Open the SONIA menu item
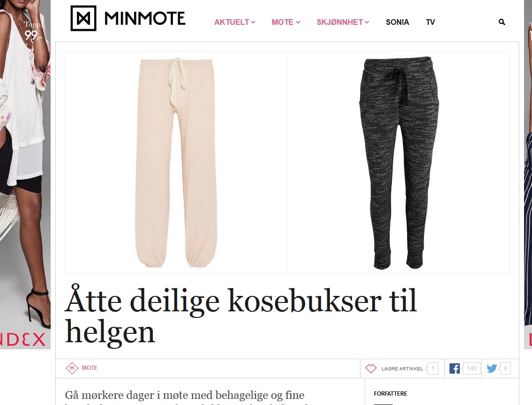532x405 pixels. tap(397, 22)
